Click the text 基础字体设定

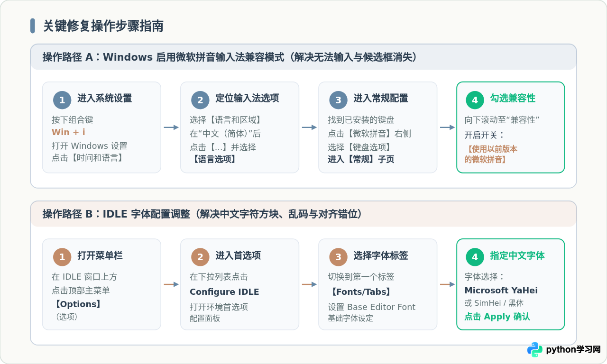coord(350,318)
